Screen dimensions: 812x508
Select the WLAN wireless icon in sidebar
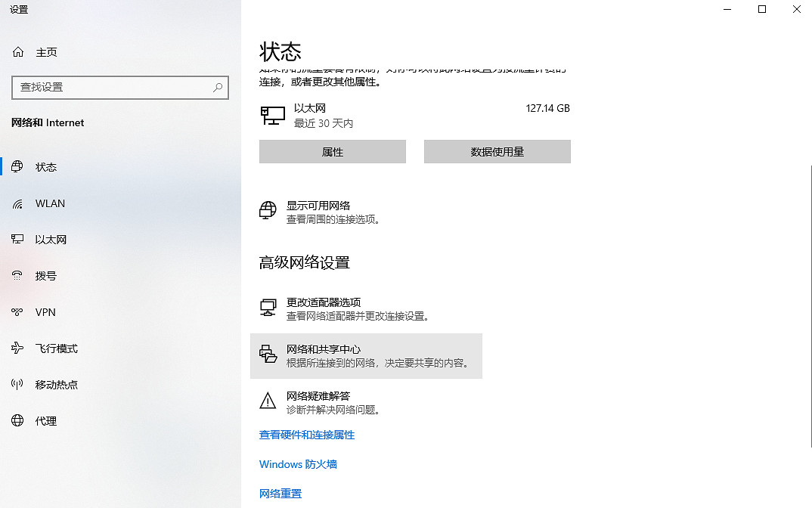tap(17, 203)
